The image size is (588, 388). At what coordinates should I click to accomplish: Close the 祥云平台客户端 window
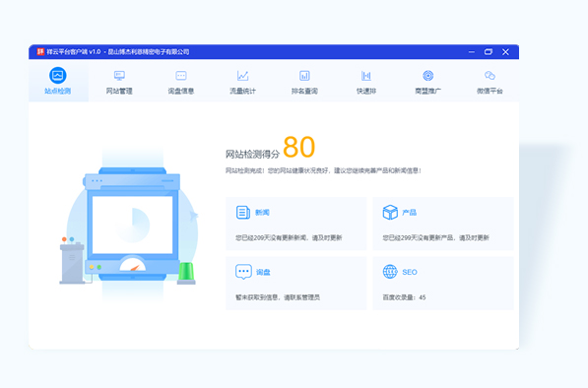click(x=505, y=52)
